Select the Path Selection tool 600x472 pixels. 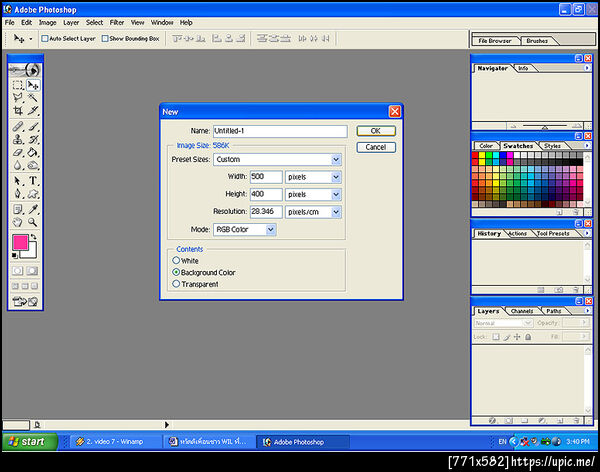pos(18,181)
